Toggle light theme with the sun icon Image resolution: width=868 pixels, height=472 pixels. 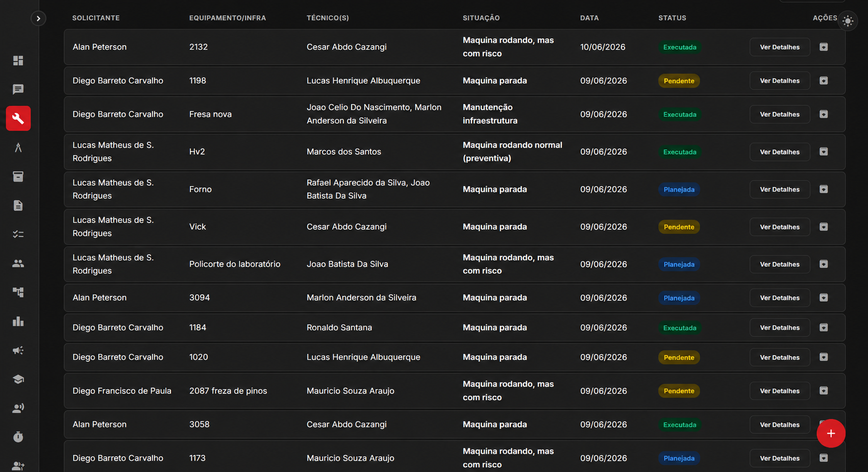(848, 21)
